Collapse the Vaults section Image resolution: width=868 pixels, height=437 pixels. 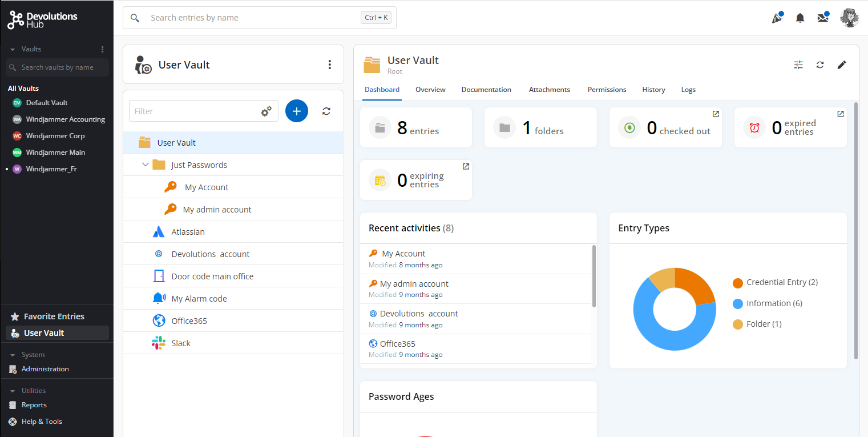(x=13, y=49)
